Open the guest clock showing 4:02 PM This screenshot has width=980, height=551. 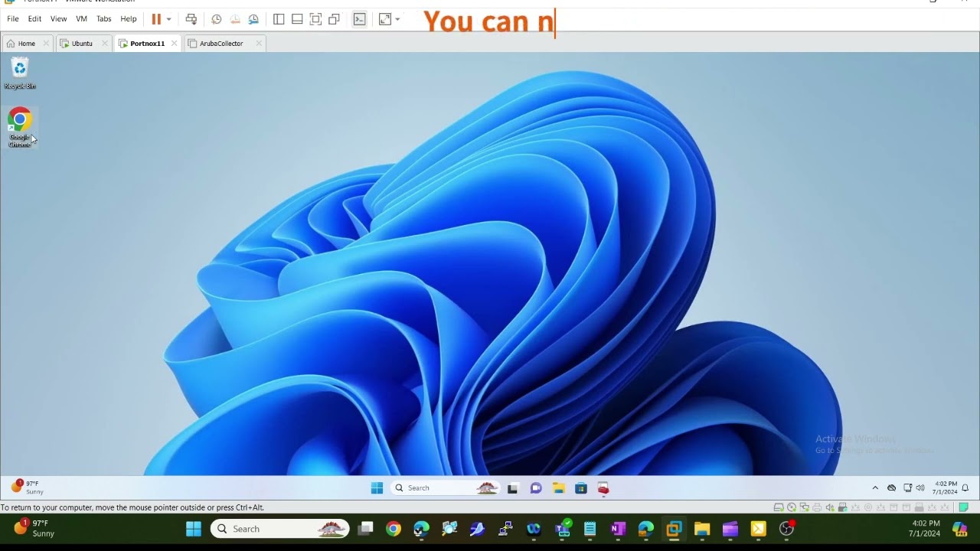coord(945,488)
